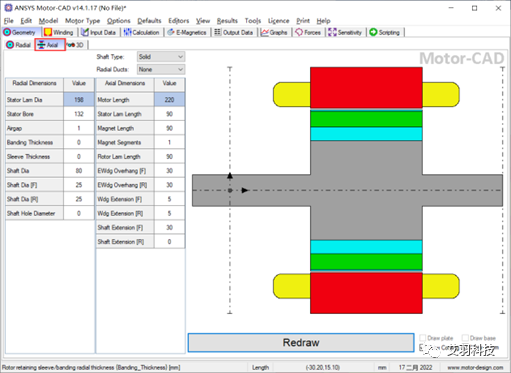511x373 pixels.
Task: Enable the Draw base checkbox
Action: tap(465, 338)
